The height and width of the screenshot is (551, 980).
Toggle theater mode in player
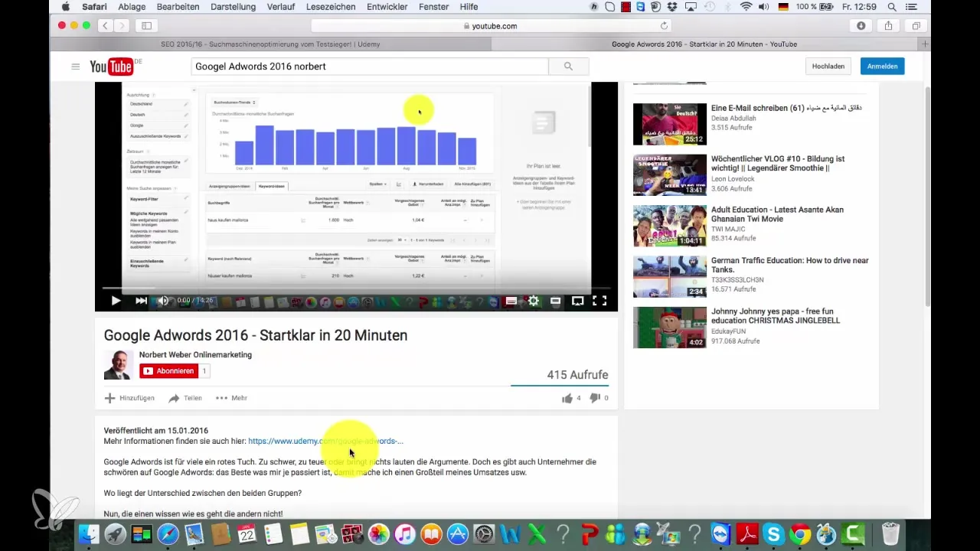point(556,301)
